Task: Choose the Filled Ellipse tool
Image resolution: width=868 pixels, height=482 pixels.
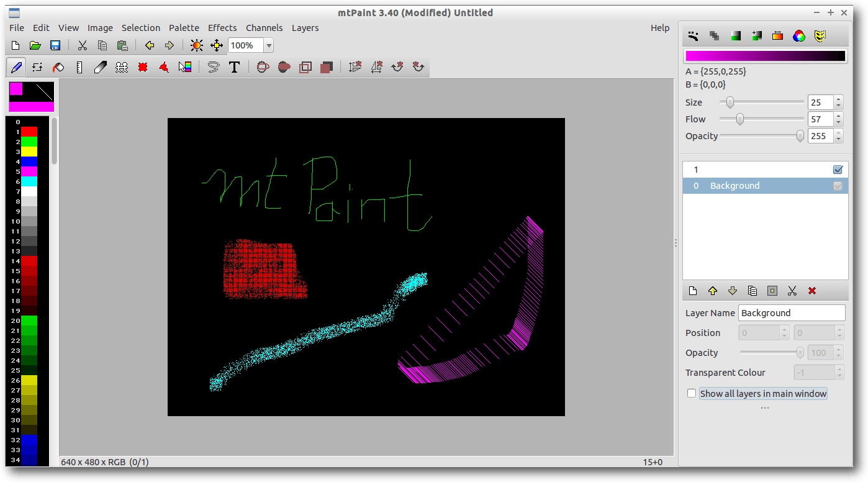Action: click(284, 67)
